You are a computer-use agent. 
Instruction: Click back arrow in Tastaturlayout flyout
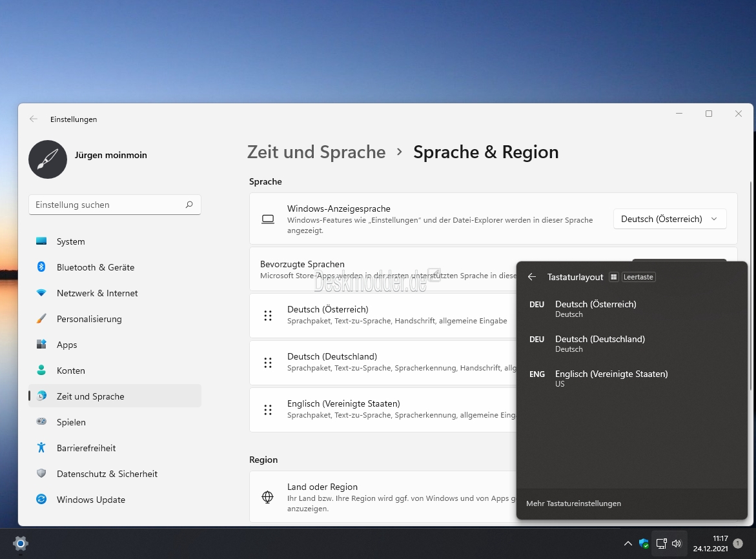tap(532, 277)
